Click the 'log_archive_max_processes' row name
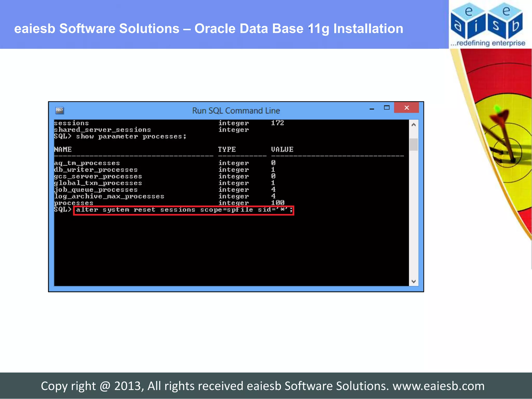The width and height of the screenshot is (532, 399). pos(109,196)
